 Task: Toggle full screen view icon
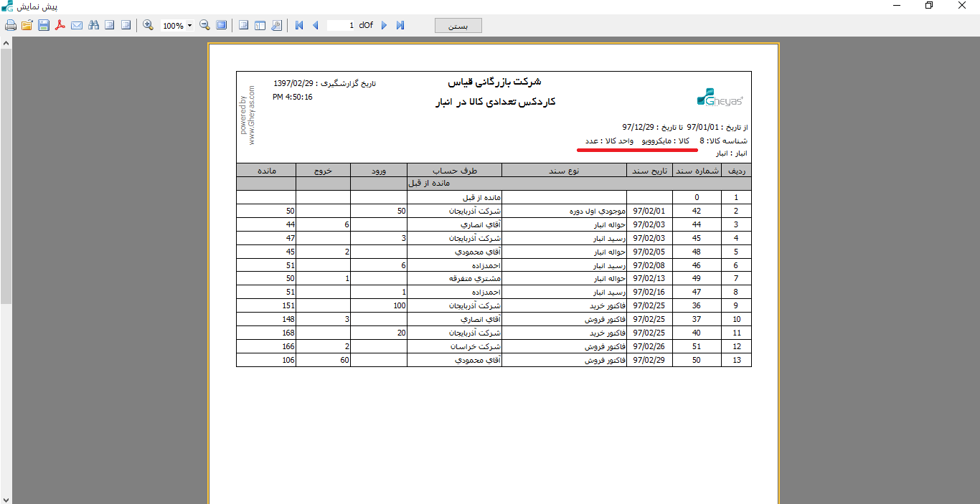pos(222,25)
